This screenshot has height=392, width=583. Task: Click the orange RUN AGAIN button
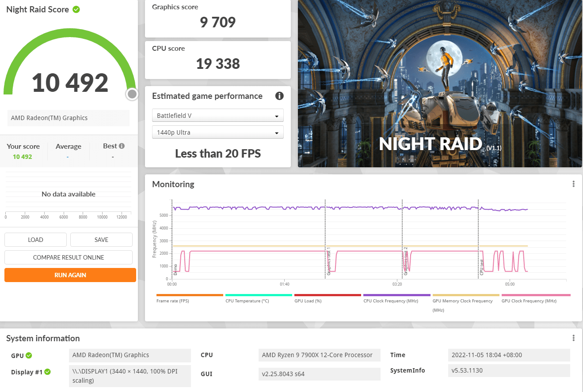click(x=70, y=275)
